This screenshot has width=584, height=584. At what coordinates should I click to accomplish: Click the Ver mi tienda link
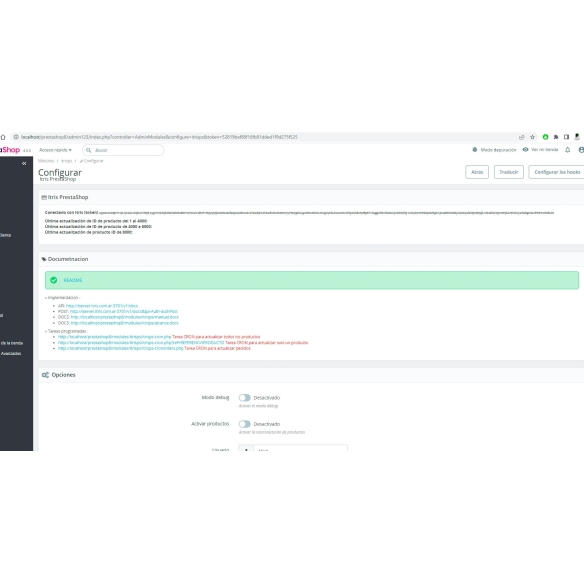(x=545, y=150)
